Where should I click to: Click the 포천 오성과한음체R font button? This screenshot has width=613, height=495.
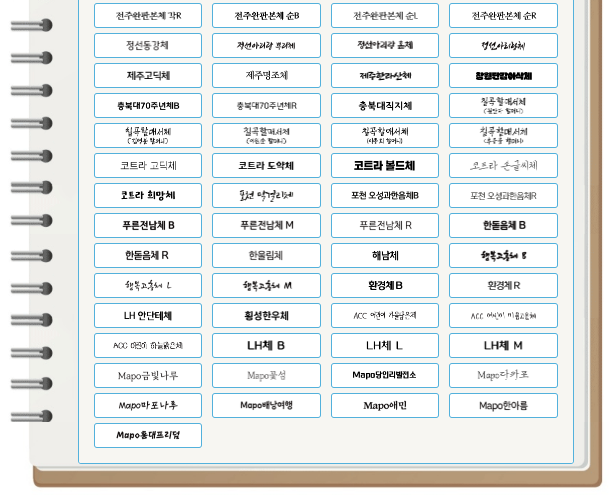pos(503,195)
